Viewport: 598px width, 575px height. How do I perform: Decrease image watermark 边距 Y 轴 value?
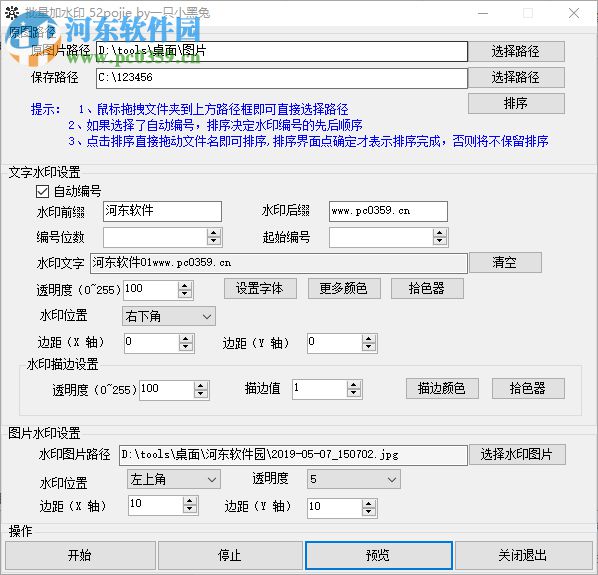(368, 513)
